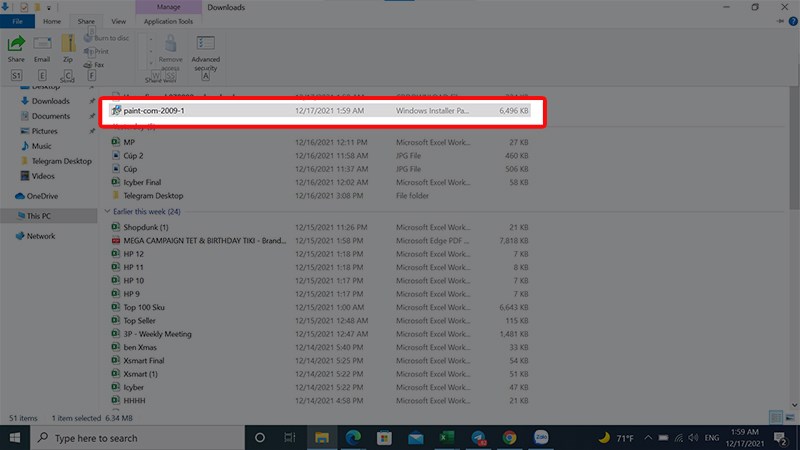
Task: Switch to the View ribbon tab
Action: point(118,20)
